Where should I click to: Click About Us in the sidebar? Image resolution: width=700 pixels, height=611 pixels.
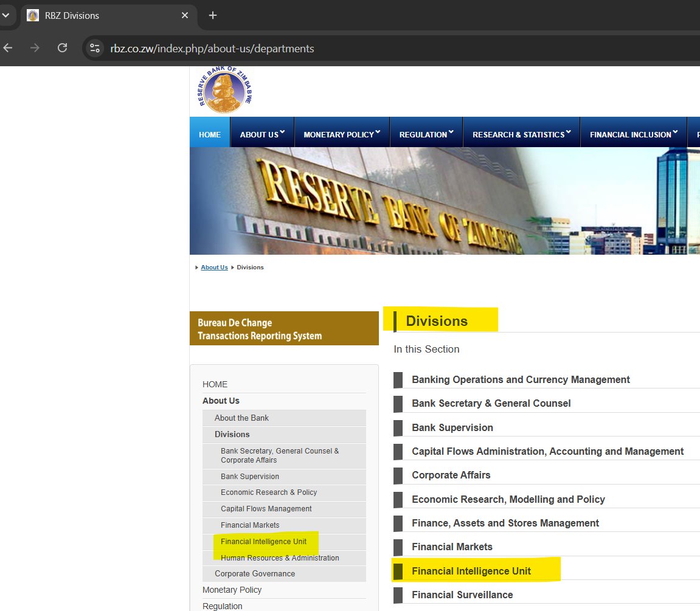tap(221, 401)
